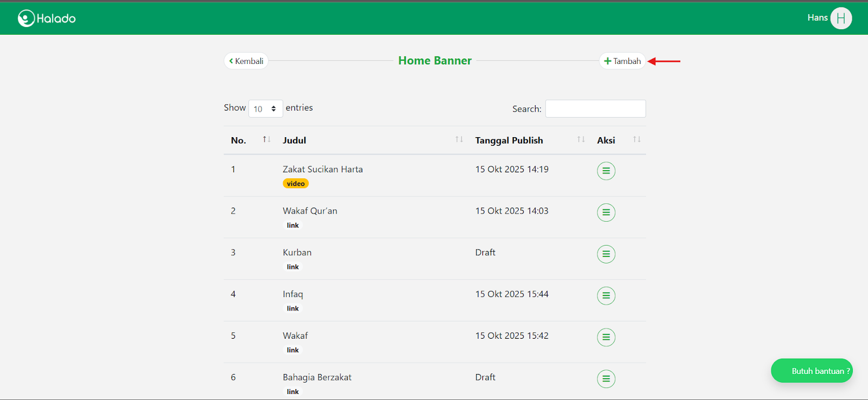Click the Halado logo
The image size is (868, 400).
click(x=47, y=18)
